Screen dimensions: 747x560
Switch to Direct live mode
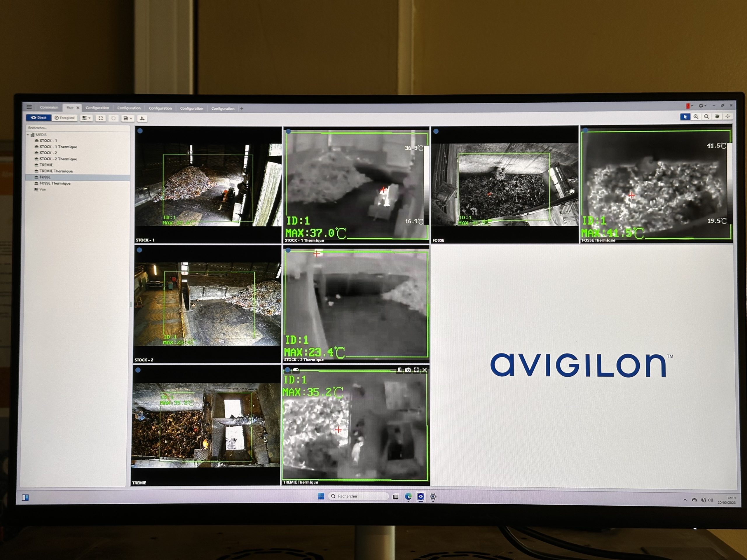pyautogui.click(x=39, y=118)
